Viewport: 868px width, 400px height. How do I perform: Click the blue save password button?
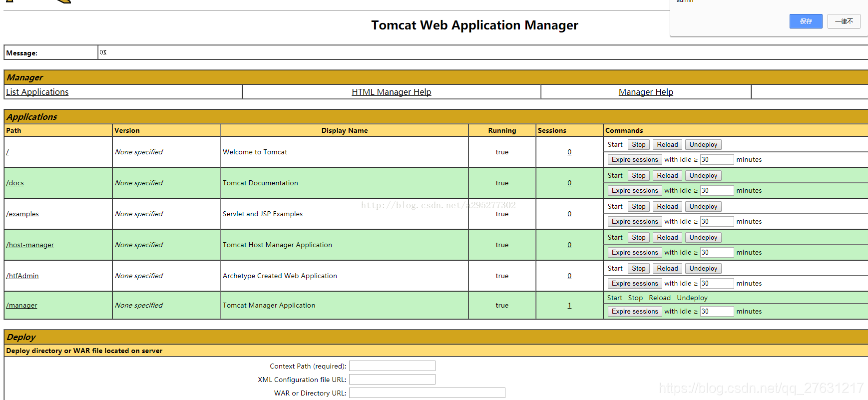point(806,21)
